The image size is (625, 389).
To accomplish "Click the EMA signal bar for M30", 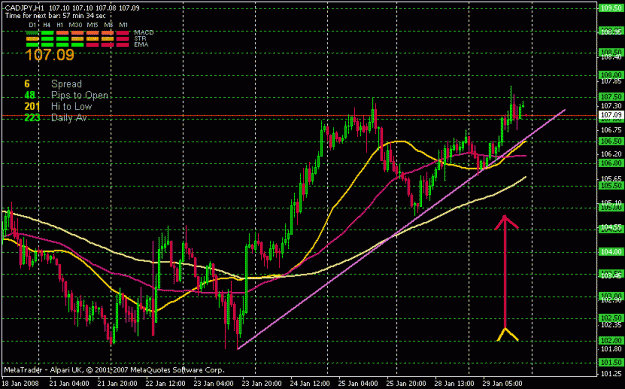I will [x=77, y=45].
